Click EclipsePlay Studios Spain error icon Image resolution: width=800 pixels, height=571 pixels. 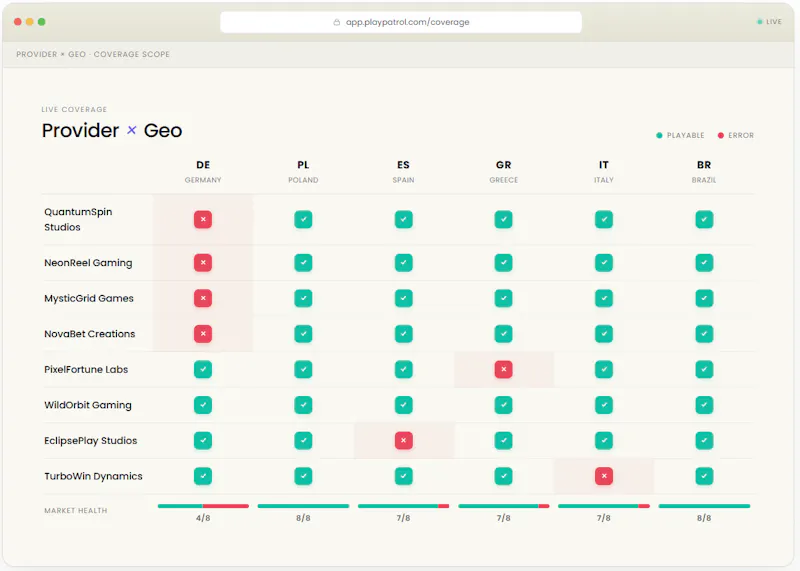(x=404, y=440)
